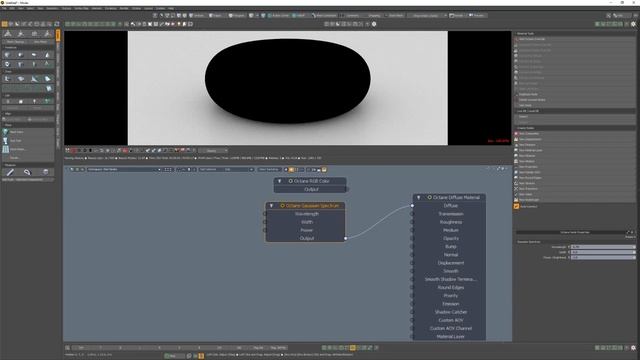The width and height of the screenshot is (640, 360).
Task: Click Import under Live DB section
Action: pyautogui.click(x=575, y=117)
